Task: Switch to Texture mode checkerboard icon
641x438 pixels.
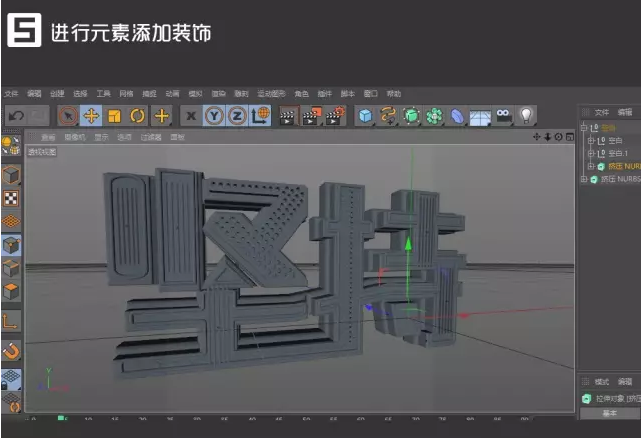Action: (x=11, y=198)
